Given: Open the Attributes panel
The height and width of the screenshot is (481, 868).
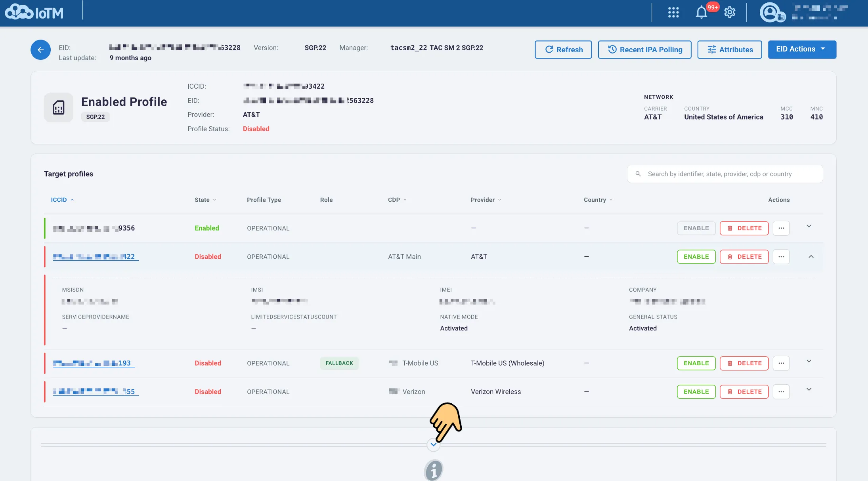Looking at the screenshot, I should (730, 50).
